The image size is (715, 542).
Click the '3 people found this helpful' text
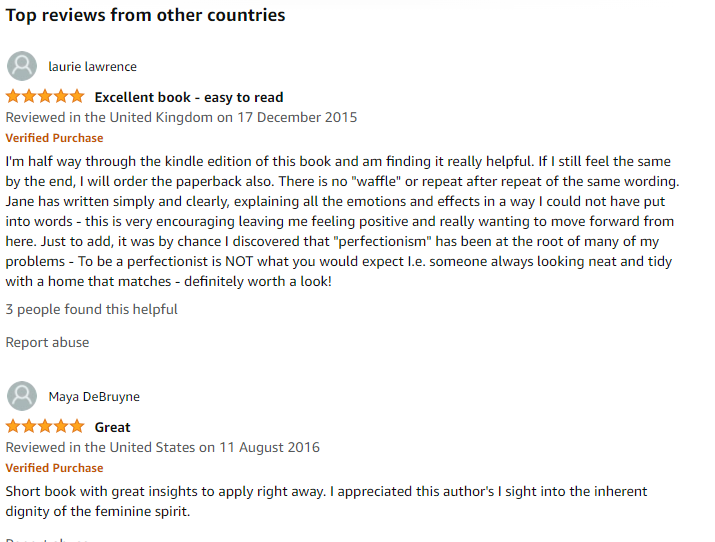pos(91,309)
